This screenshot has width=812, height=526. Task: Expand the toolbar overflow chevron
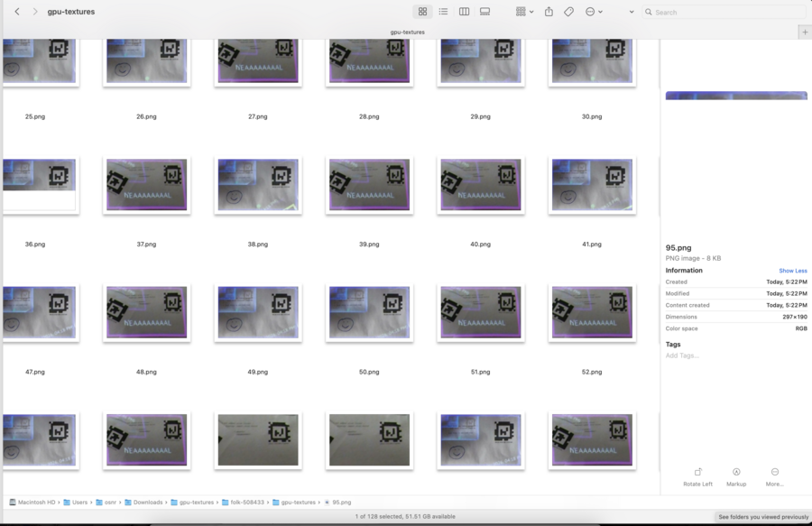pos(632,12)
